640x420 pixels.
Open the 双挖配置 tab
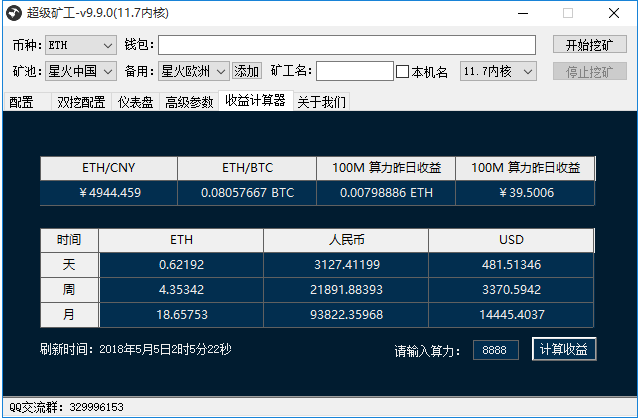click(x=81, y=102)
